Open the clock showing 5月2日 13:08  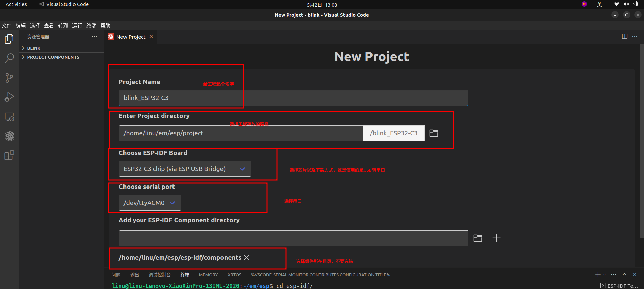pyautogui.click(x=322, y=5)
